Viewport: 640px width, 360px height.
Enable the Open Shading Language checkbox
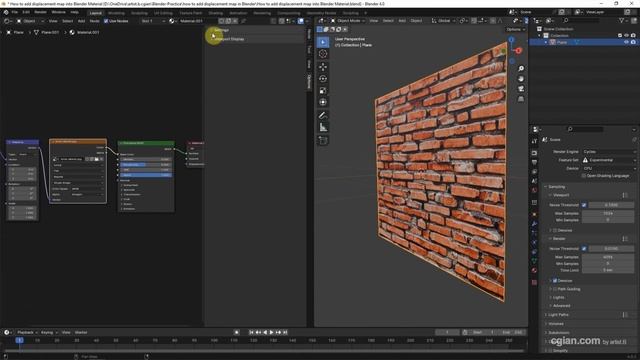(x=584, y=176)
